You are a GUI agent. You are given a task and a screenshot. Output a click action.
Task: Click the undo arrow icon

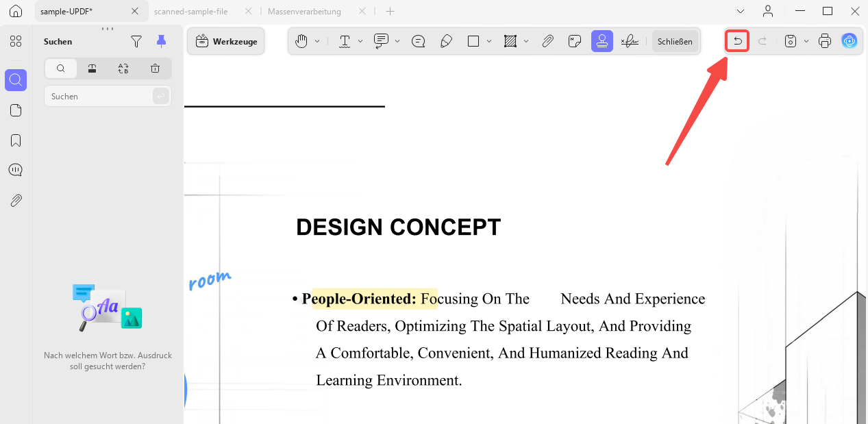737,41
